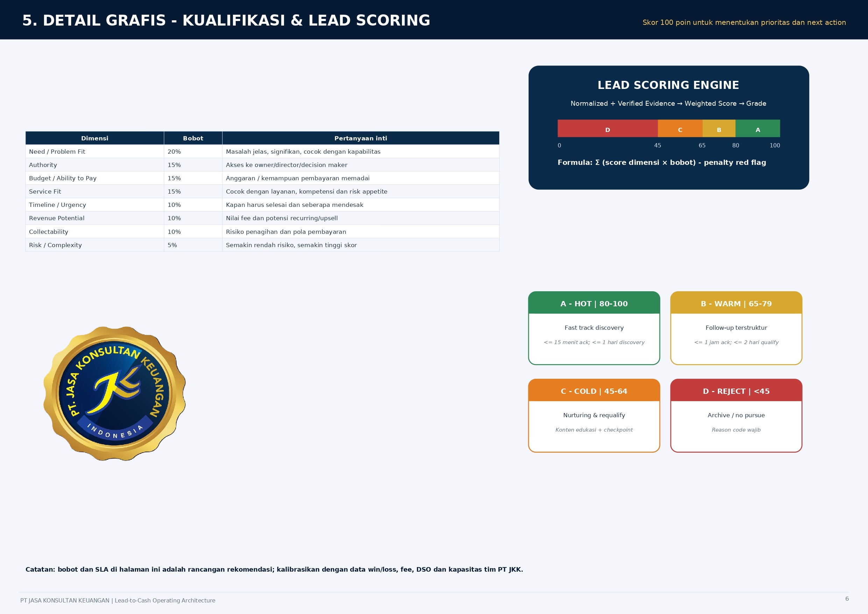Select the orange C segment of score bar
This screenshot has height=614, width=868.
pos(680,128)
